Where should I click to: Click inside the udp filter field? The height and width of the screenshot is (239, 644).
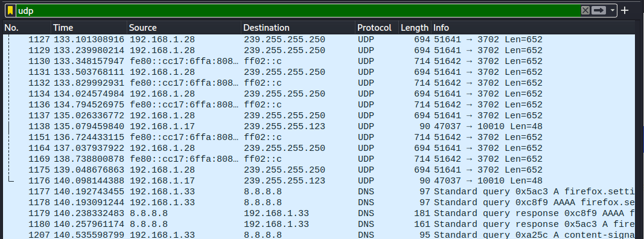[x=298, y=11]
